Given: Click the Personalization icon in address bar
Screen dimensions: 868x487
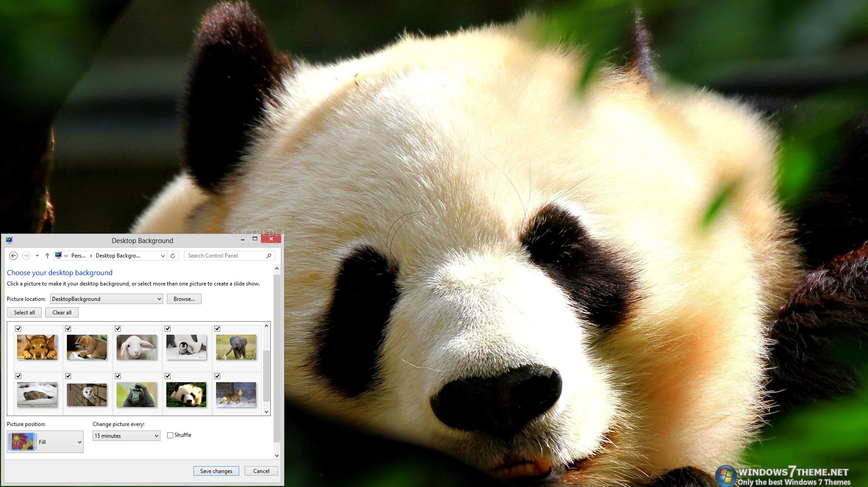Looking at the screenshot, I should [58, 255].
